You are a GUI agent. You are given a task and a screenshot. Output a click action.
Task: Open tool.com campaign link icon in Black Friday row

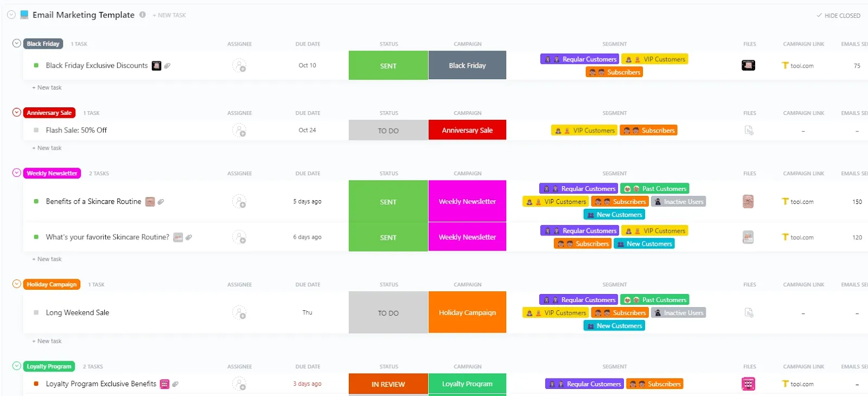[x=784, y=66]
